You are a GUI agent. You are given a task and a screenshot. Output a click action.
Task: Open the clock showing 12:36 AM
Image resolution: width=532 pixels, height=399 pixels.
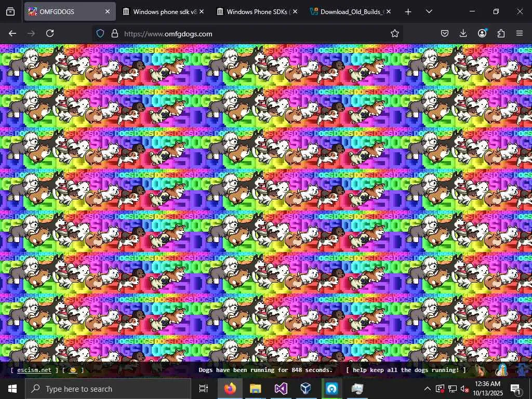tap(487, 389)
